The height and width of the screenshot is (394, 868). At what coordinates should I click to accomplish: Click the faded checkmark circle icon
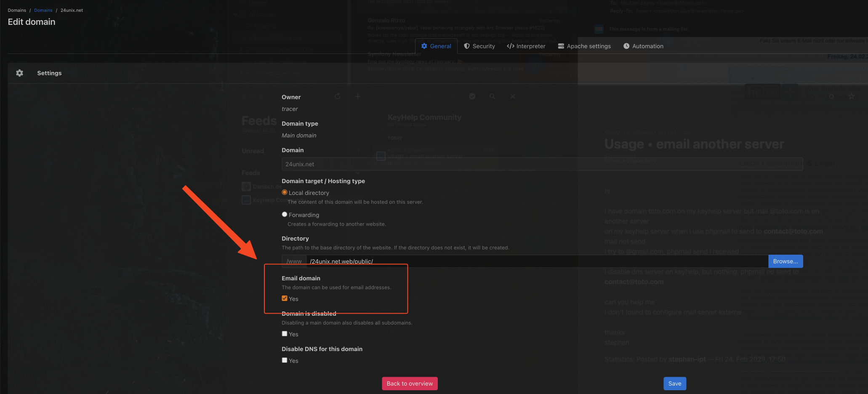(x=472, y=96)
